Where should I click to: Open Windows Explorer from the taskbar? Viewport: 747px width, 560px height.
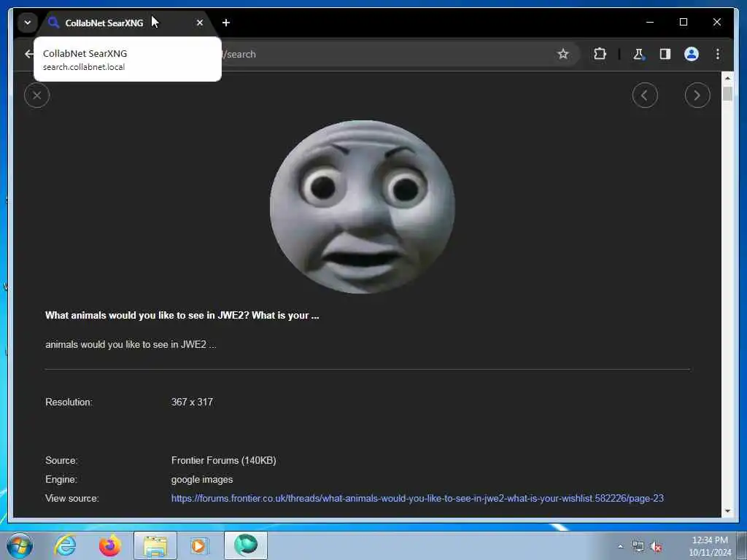155,545
